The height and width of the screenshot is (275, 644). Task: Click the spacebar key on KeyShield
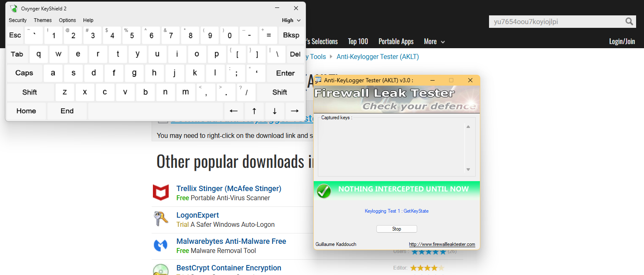pyautogui.click(x=155, y=111)
